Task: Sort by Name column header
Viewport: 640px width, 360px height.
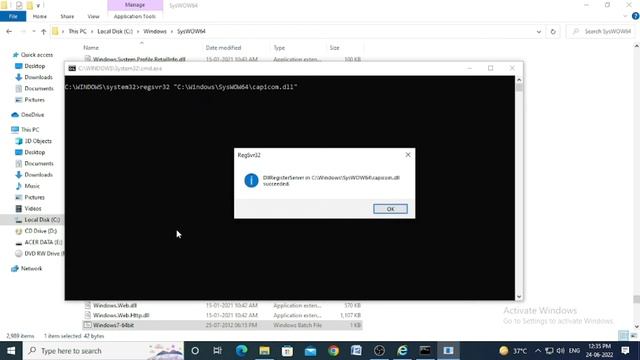Action: click(x=91, y=48)
